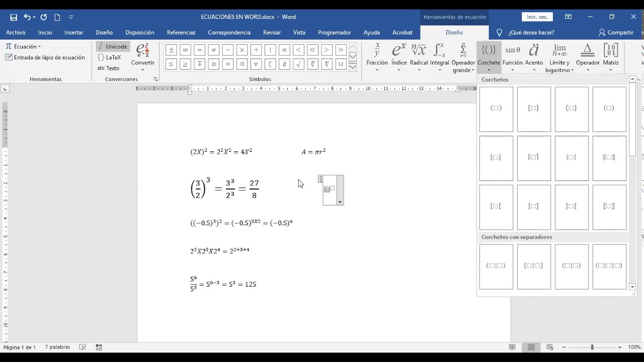Screen dimensions: 644x362
Task: Choose the parentheses bracket template
Action: [x=496, y=109]
